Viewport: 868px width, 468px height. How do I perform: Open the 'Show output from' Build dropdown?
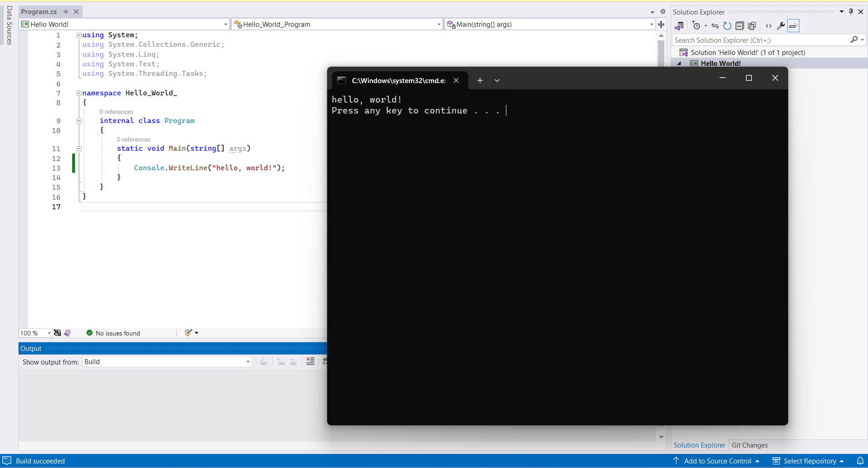pyautogui.click(x=167, y=362)
